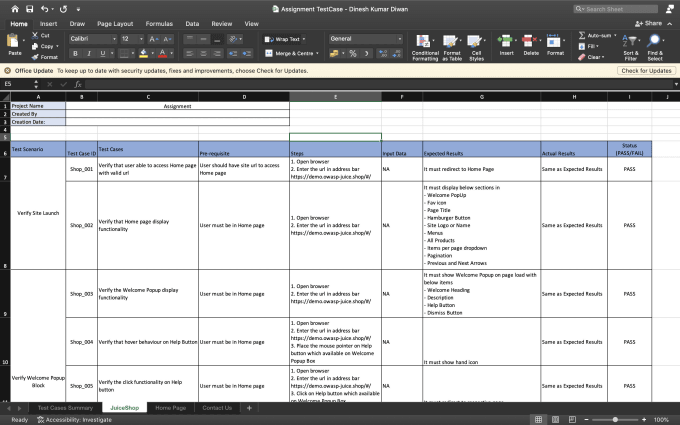This screenshot has width=680, height=425.
Task: Click the Home icon in title bar
Action: point(15,9)
